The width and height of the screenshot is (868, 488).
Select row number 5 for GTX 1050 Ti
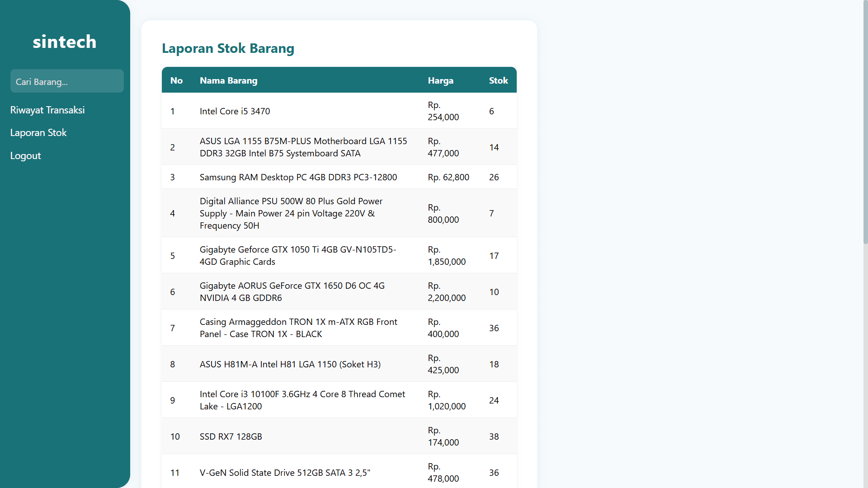click(x=173, y=256)
